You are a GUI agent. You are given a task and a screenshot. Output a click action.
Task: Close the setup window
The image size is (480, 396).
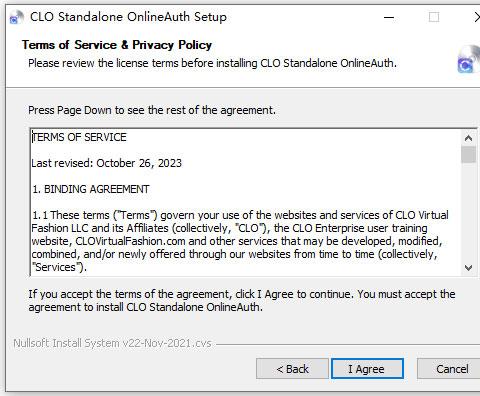[477, 17]
